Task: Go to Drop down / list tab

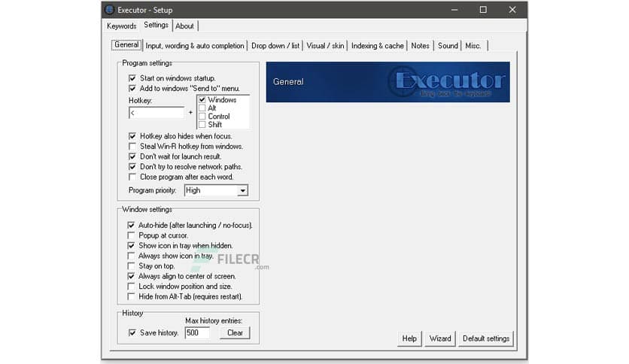Action: [x=275, y=46]
